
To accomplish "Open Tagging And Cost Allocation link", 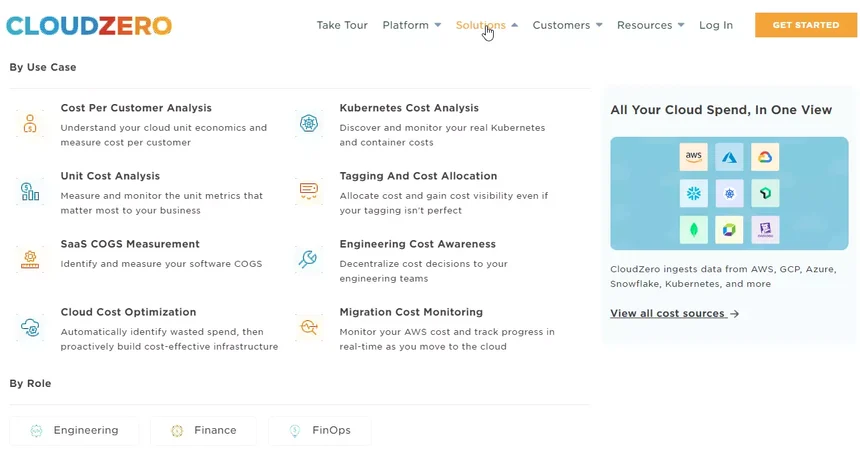I will point(418,176).
